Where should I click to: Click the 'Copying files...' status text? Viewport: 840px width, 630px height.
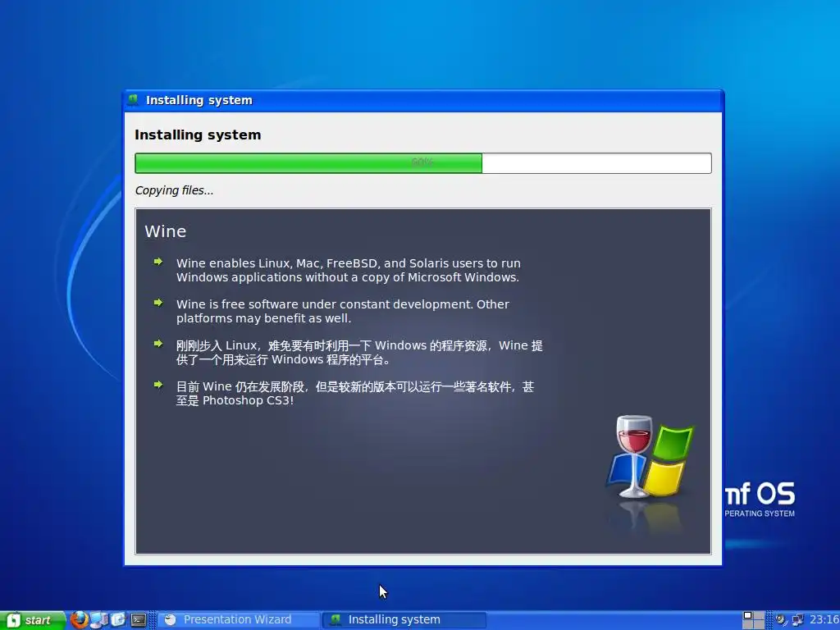point(174,190)
